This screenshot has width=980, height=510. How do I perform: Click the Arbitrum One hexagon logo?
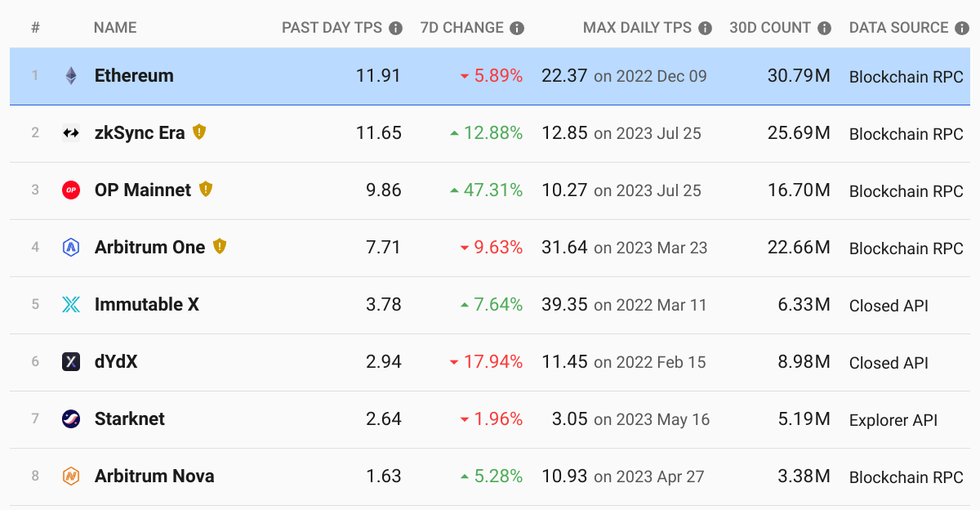coord(71,248)
